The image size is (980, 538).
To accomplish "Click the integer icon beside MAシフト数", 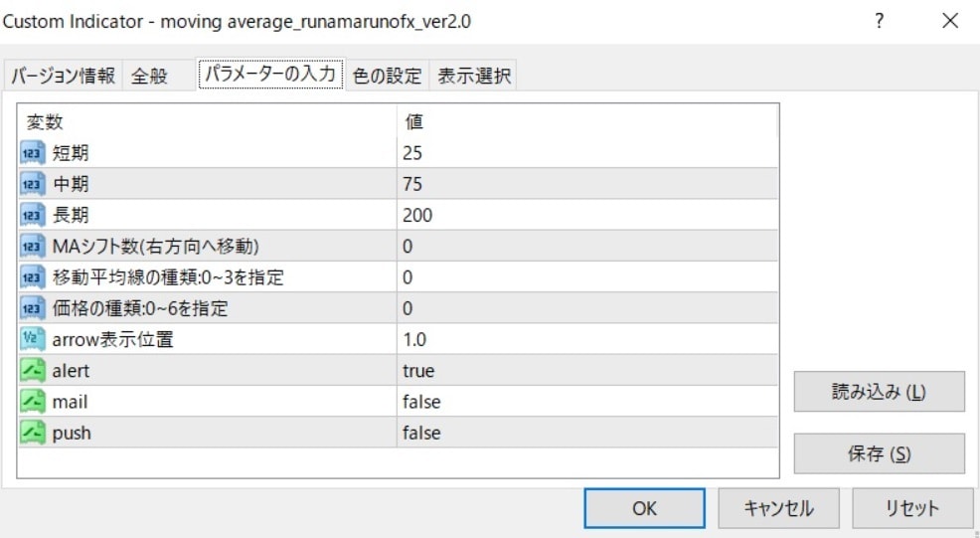I will click(x=33, y=246).
